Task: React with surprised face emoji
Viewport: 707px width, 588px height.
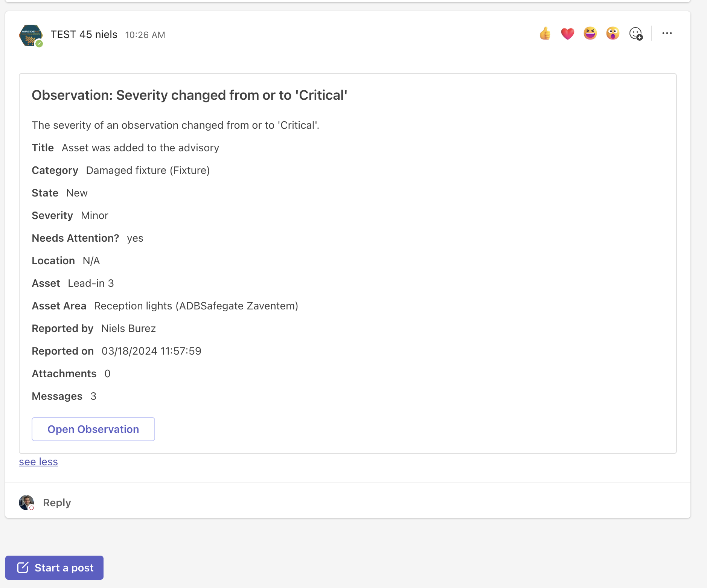Action: (613, 34)
